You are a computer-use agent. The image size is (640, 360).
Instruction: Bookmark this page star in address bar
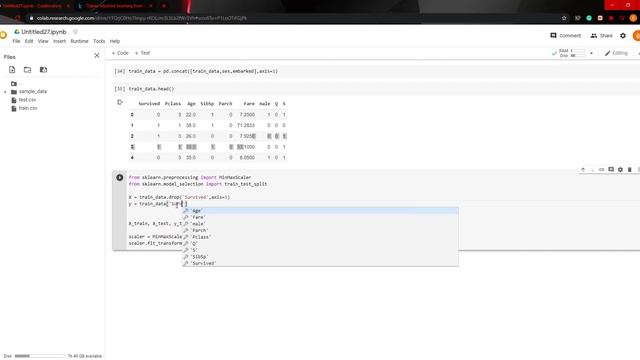564,18
